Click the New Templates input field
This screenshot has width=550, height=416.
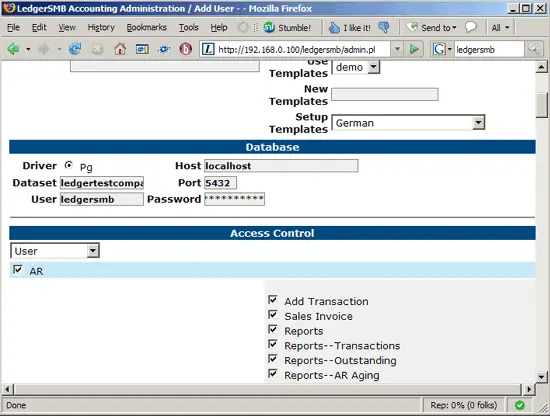click(385, 94)
